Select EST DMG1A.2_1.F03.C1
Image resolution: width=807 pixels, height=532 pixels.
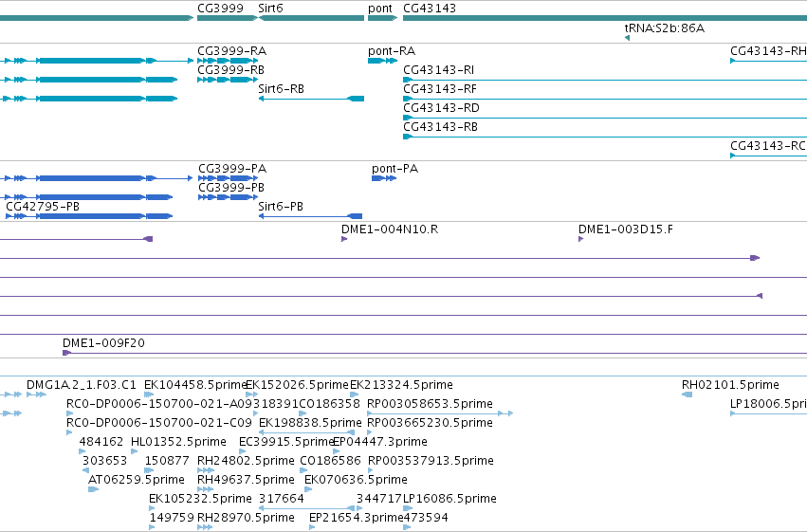82,385
